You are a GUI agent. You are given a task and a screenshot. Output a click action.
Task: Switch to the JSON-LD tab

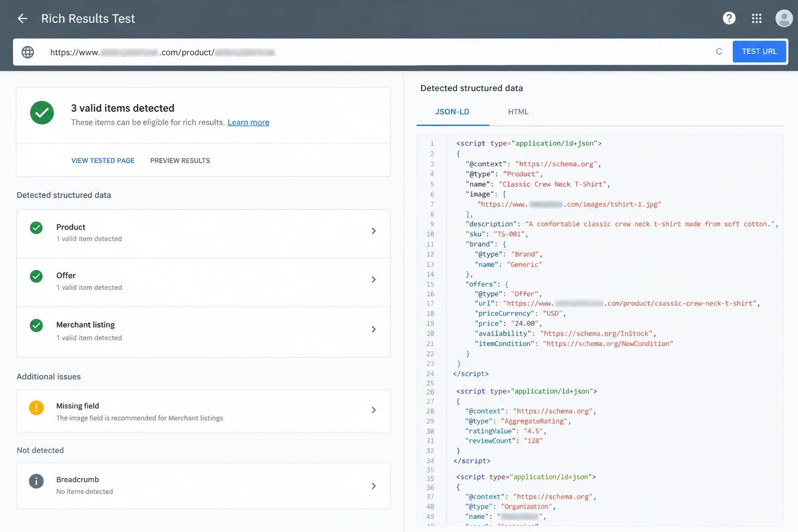click(452, 112)
